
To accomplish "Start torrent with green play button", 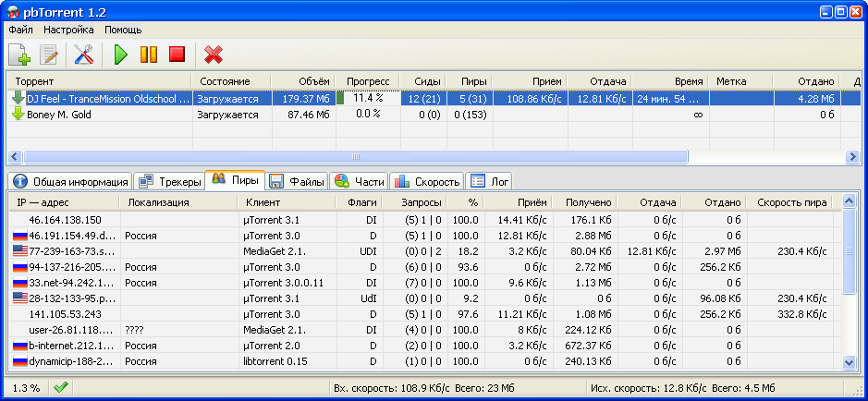I will coord(120,55).
